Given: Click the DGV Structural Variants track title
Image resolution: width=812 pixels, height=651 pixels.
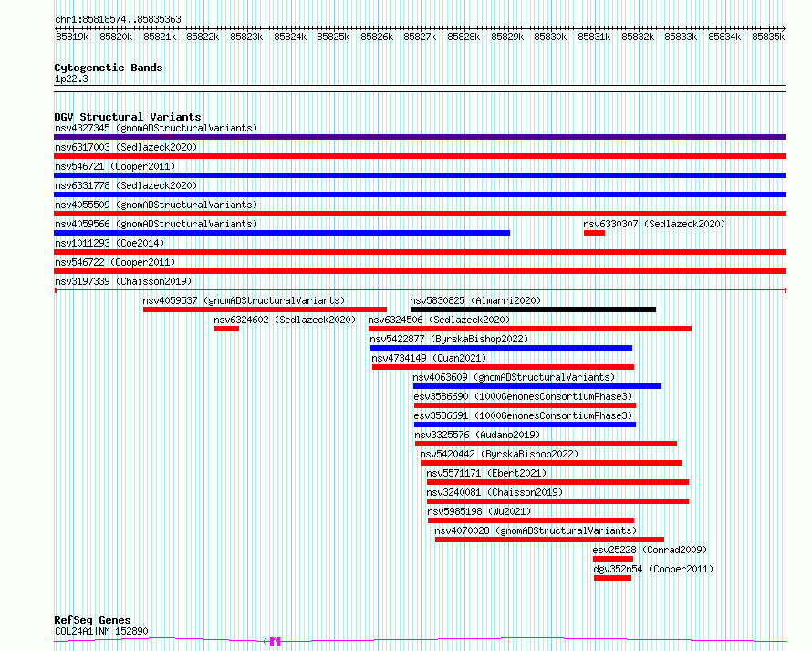Looking at the screenshot, I should click(128, 117).
